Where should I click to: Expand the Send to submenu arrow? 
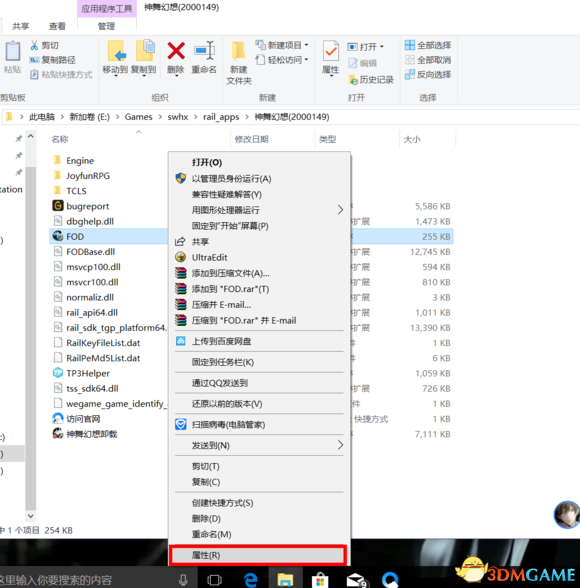[340, 445]
